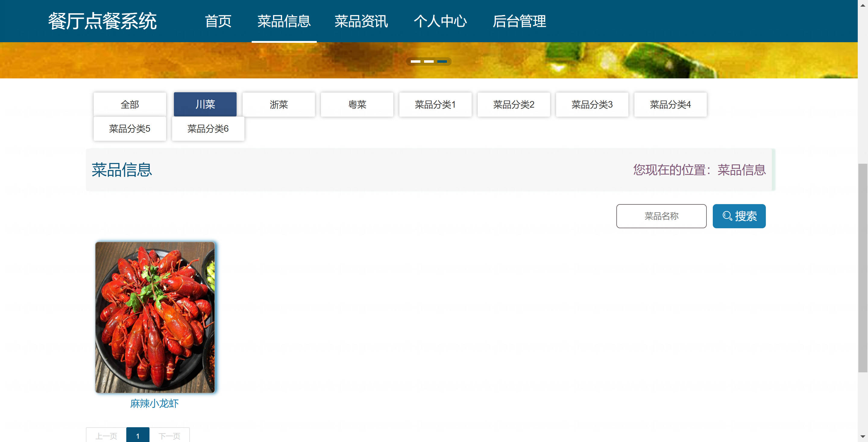Go to the 下一页 pagination button

coord(169,436)
